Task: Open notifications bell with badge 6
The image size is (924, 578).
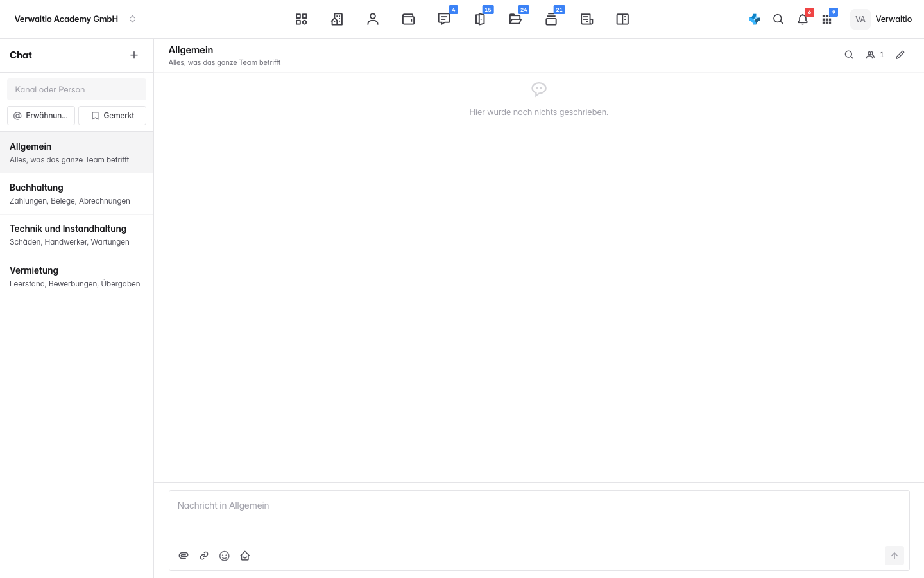Action: [x=803, y=19]
